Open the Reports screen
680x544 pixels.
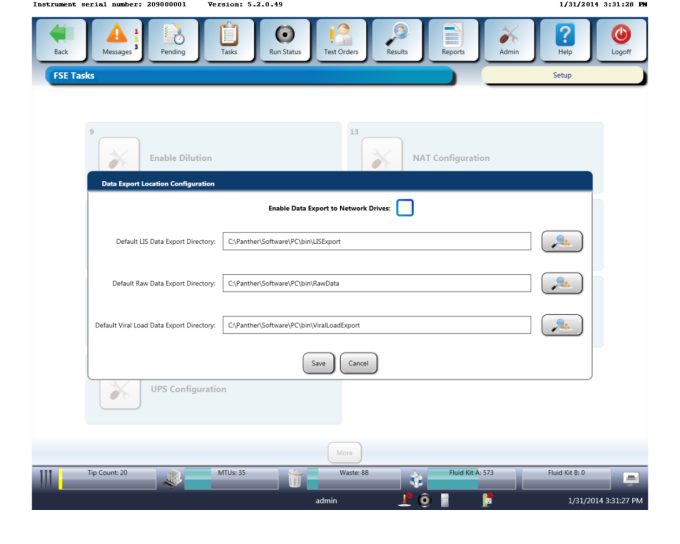point(453,38)
